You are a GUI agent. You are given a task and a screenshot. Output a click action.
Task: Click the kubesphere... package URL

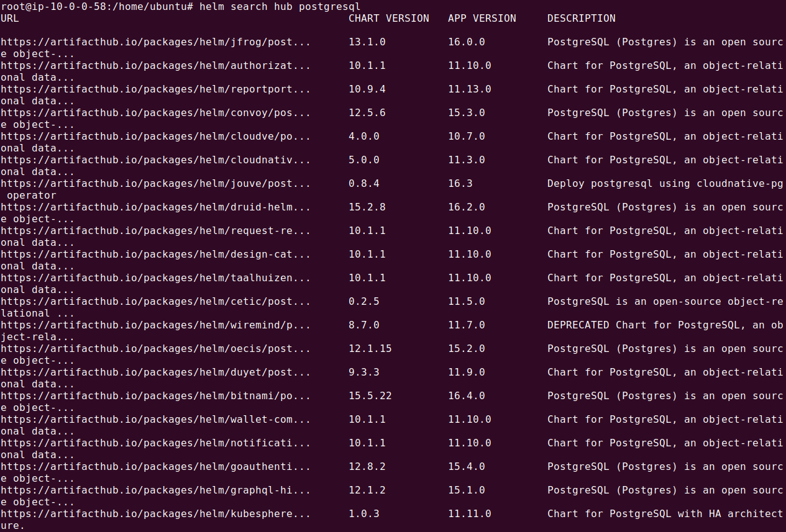coord(155,514)
